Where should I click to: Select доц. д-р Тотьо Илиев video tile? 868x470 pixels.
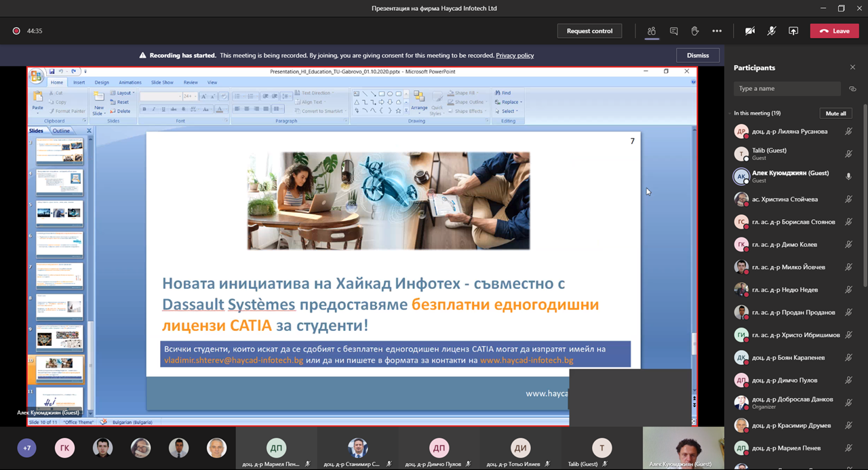(x=521, y=448)
